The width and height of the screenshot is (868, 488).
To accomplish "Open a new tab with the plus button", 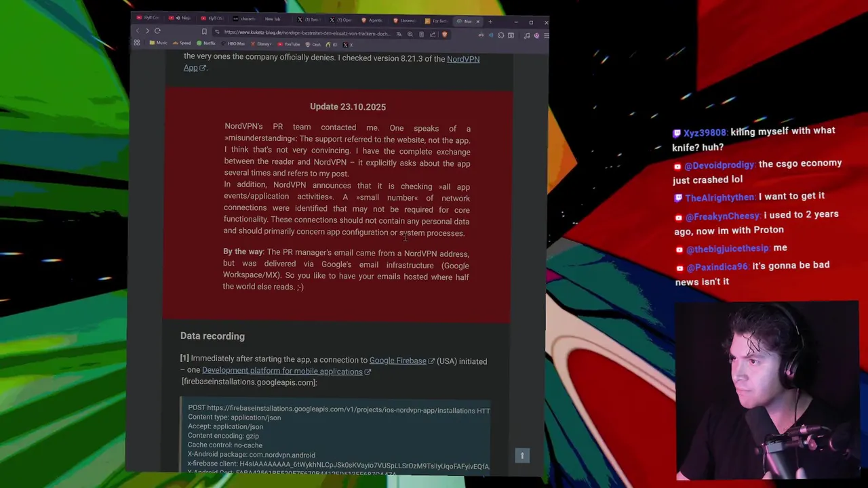I will 490,22.
